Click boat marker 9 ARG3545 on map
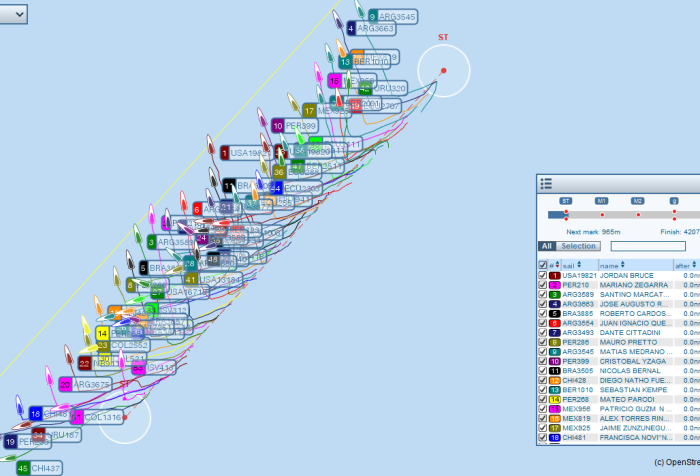Viewport: 700px width, 476px height. [x=372, y=16]
